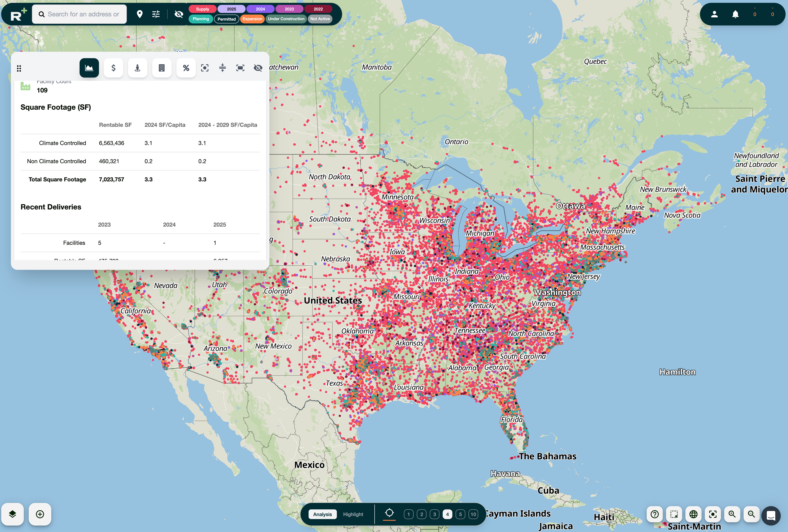Select the dollar sign pricing tab
The width and height of the screenshot is (788, 532).
tap(113, 68)
